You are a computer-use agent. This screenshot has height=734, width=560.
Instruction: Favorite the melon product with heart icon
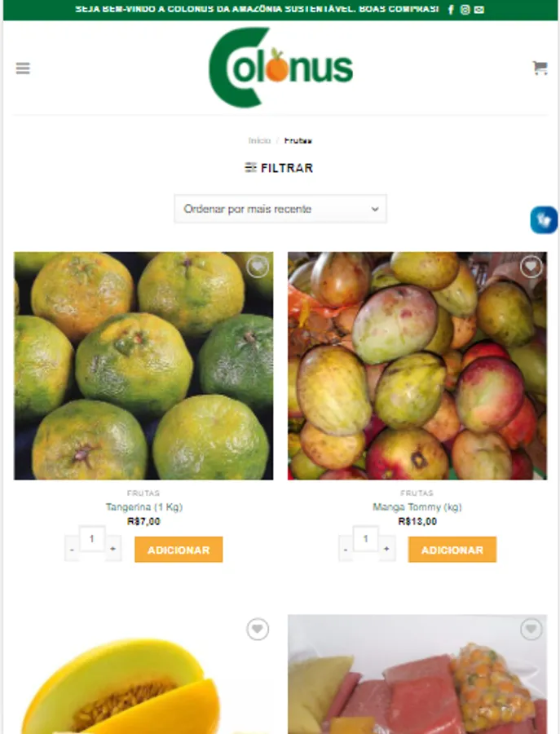(258, 629)
